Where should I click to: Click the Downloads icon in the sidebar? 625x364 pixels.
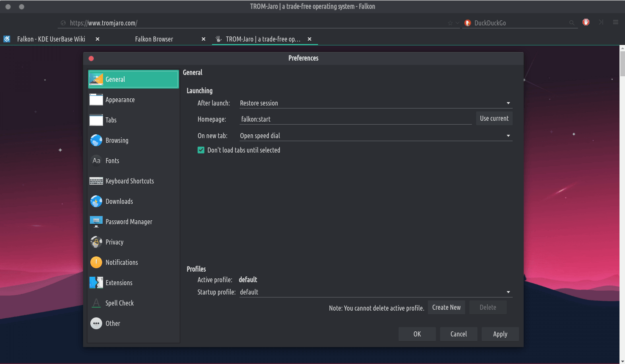click(96, 201)
